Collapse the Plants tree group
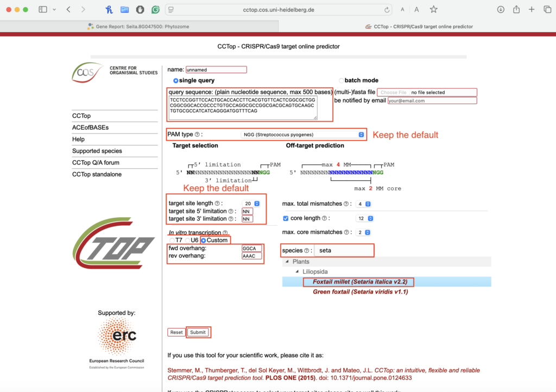This screenshot has width=556, height=392. click(288, 262)
